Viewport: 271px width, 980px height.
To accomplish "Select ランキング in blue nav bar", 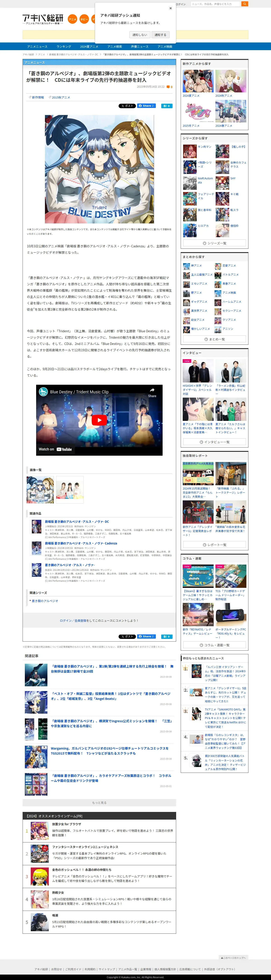I will click(x=64, y=46).
